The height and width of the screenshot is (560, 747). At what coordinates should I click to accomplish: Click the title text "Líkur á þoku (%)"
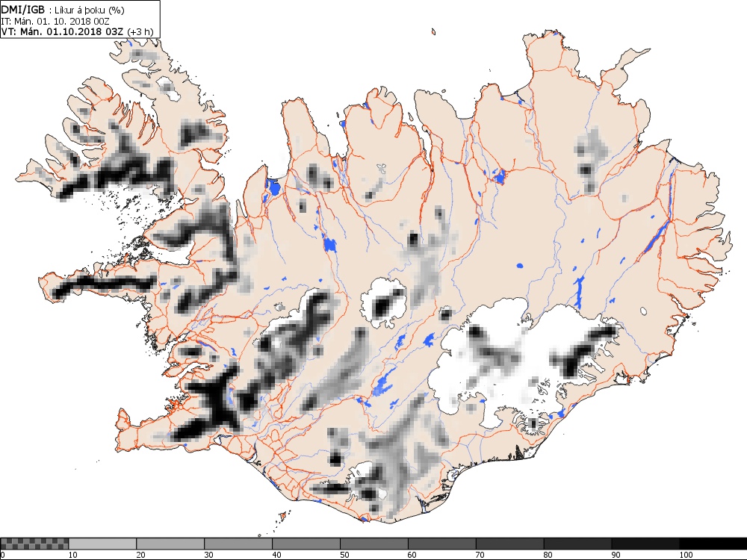90,10
